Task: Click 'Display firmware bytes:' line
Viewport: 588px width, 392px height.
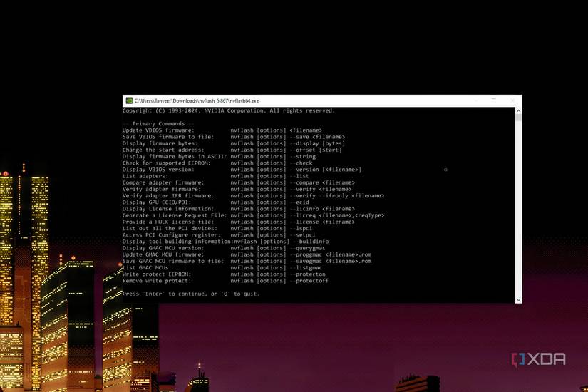Action: pyautogui.click(x=234, y=143)
